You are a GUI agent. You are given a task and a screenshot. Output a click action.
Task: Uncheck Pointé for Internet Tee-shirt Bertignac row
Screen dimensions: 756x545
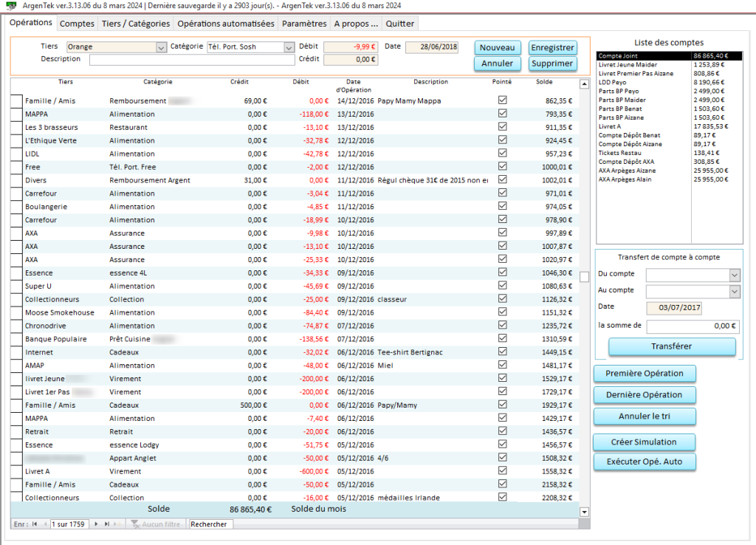click(503, 352)
